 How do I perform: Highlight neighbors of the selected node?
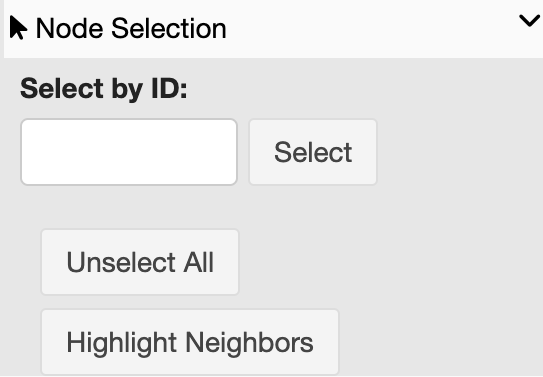tap(190, 342)
